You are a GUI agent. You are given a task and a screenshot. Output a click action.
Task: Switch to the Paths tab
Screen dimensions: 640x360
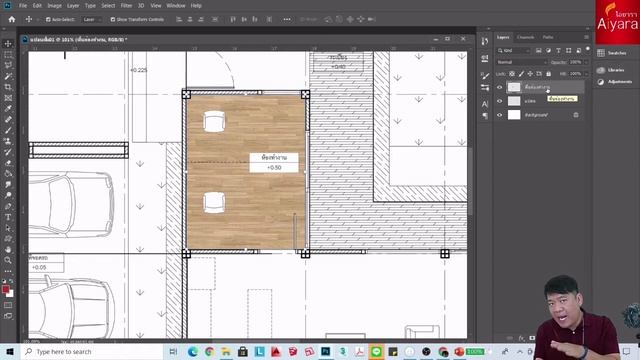point(548,37)
